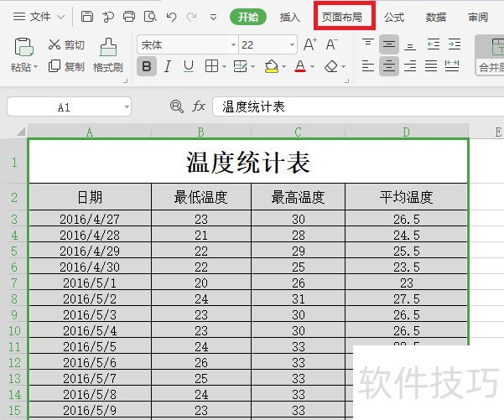
Task: Click increase indent icon
Action: [455, 44]
